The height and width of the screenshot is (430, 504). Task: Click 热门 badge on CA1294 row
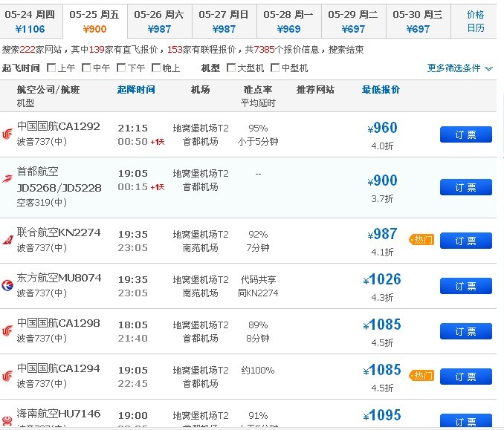coord(421,375)
